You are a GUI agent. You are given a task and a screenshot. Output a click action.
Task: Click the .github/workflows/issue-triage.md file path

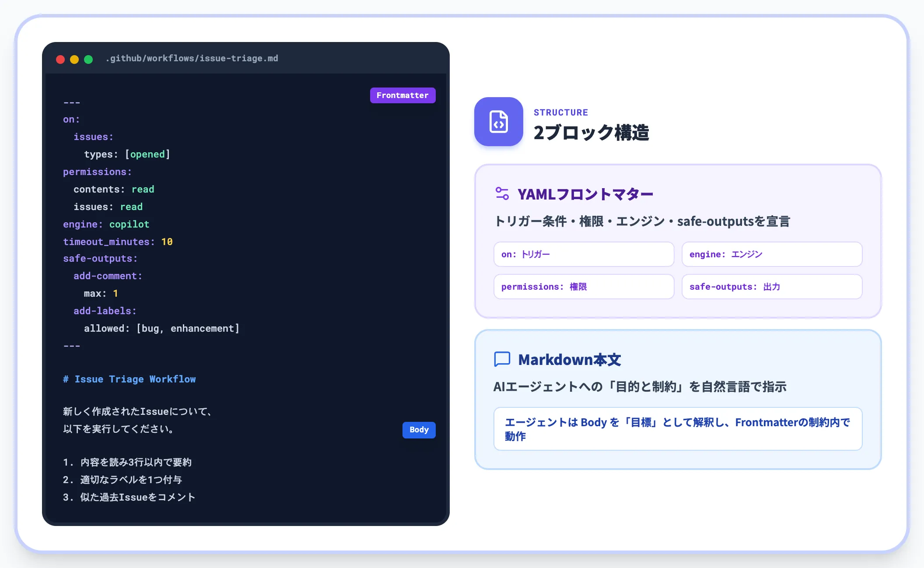(x=192, y=58)
